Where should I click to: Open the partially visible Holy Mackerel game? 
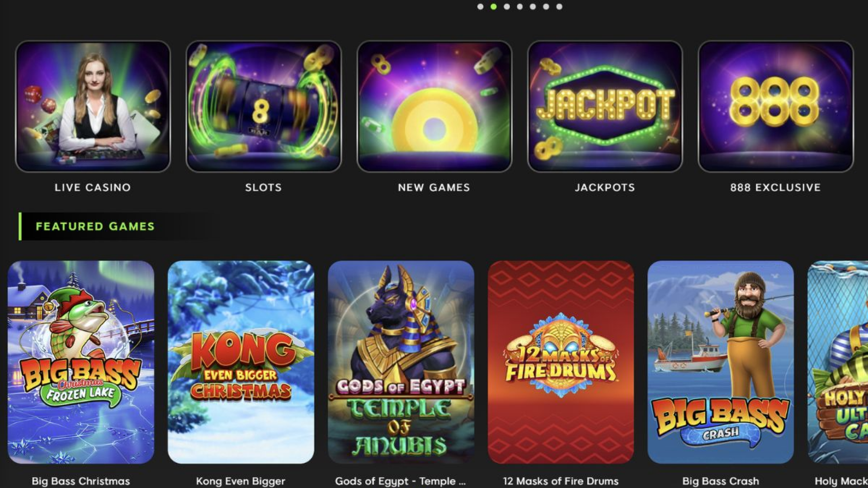[x=838, y=362]
